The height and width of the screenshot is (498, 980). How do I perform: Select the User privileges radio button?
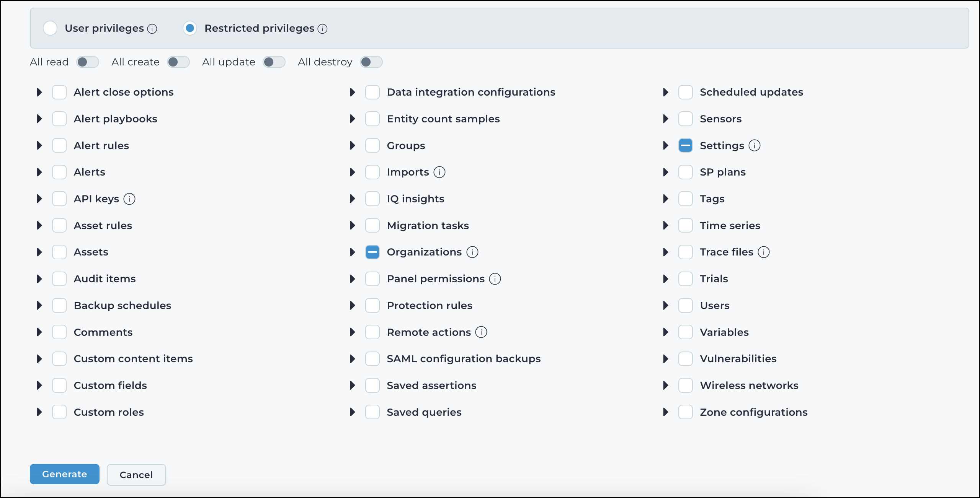[50, 28]
